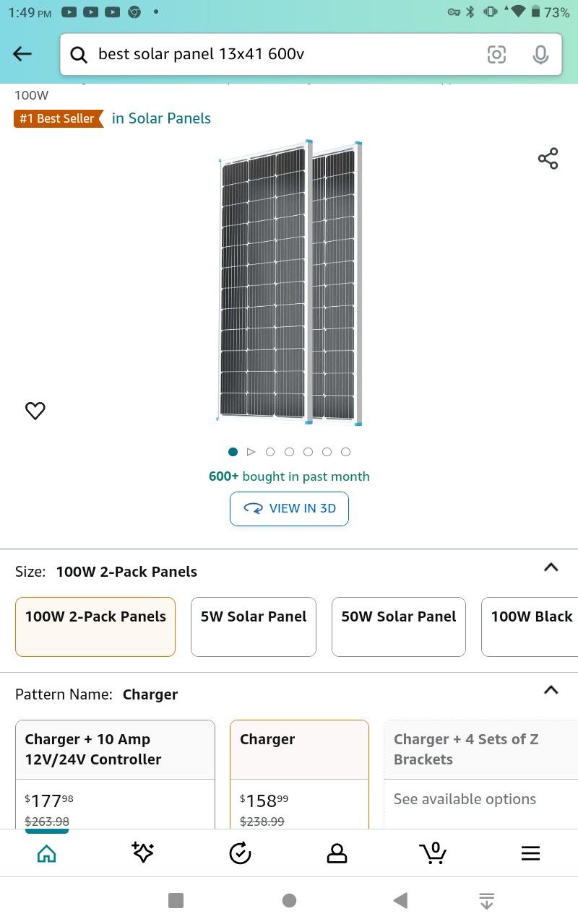Add item to wish list heart
The width and height of the screenshot is (578, 924).
pos(35,411)
